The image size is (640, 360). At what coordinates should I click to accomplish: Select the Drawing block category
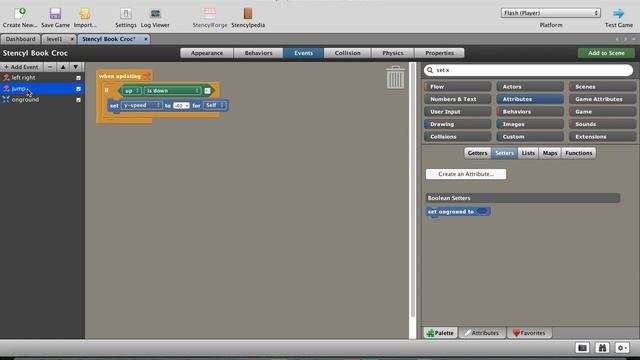457,124
